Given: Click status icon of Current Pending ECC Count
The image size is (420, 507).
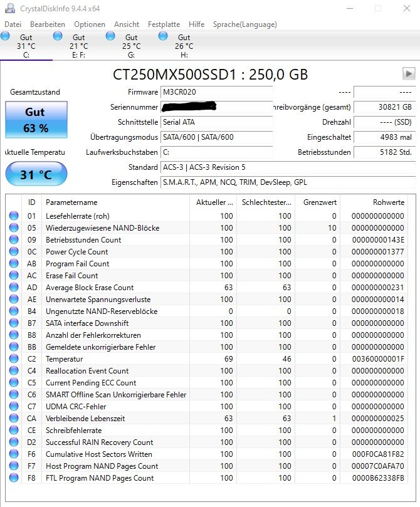Looking at the screenshot, I should click(x=14, y=382).
